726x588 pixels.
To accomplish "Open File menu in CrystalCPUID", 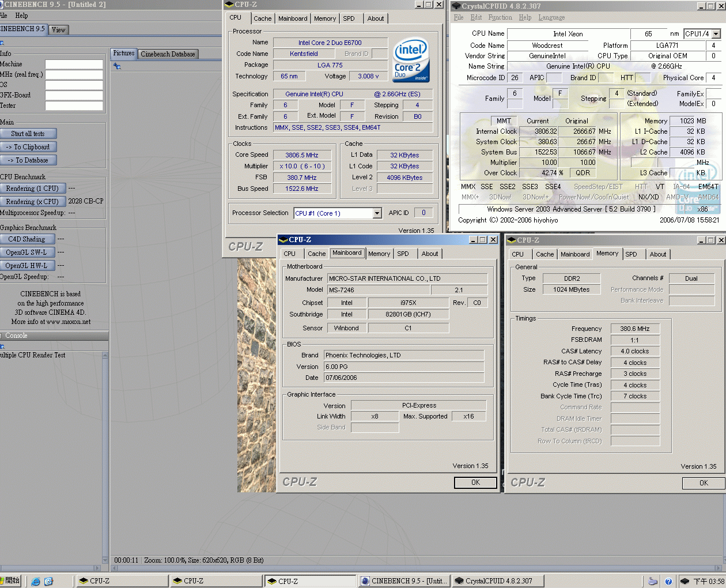I will click(x=459, y=17).
